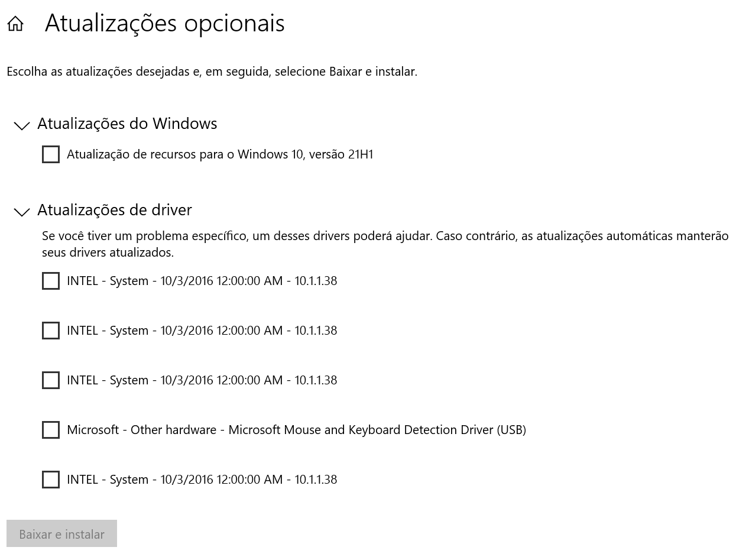Screen dimensions: 749x560
Task: Click the Atualizações de driver heading text
Action: tap(115, 210)
